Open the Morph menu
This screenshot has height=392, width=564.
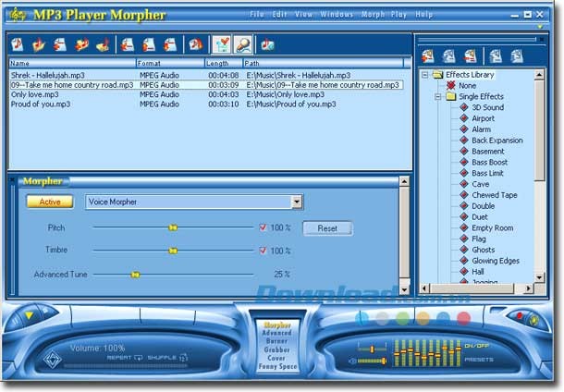pos(370,15)
